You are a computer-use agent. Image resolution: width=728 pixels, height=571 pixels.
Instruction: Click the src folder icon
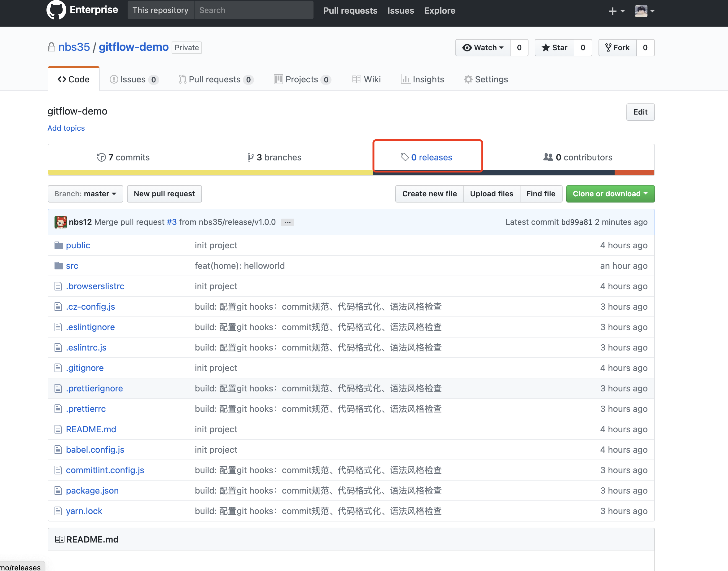pyautogui.click(x=59, y=266)
